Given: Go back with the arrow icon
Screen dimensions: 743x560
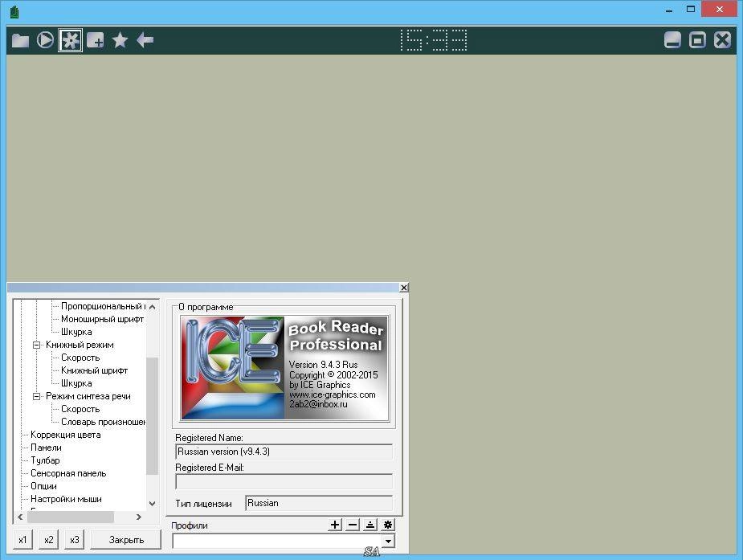Looking at the screenshot, I should coord(145,40).
